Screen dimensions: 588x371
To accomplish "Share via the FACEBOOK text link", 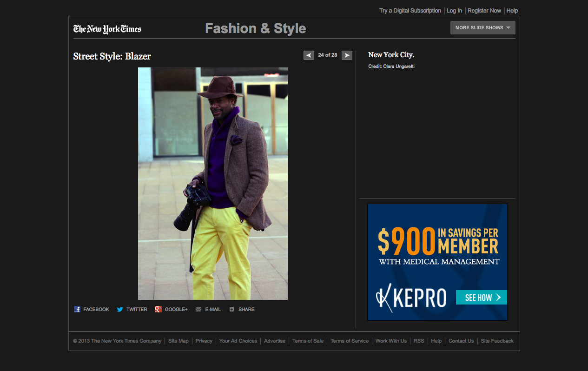I will (96, 309).
